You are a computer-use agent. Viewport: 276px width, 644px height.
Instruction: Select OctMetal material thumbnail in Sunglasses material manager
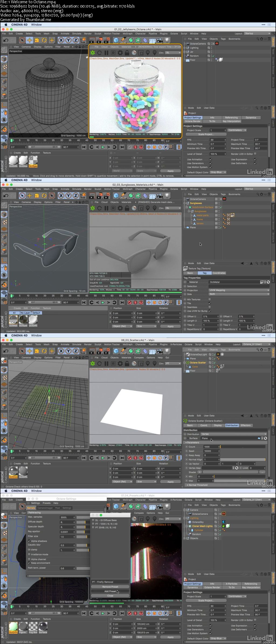[x=13, y=321]
